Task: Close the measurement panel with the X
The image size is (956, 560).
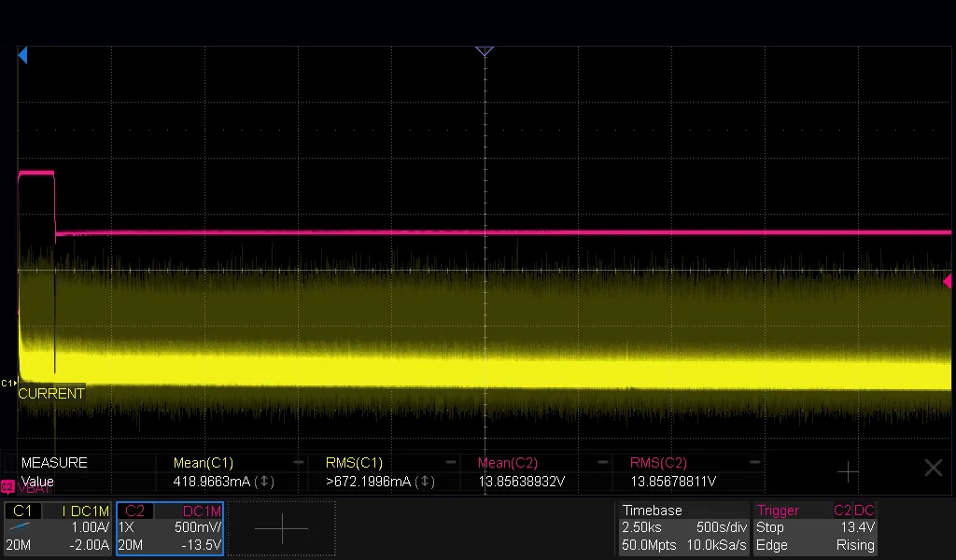Action: click(934, 468)
